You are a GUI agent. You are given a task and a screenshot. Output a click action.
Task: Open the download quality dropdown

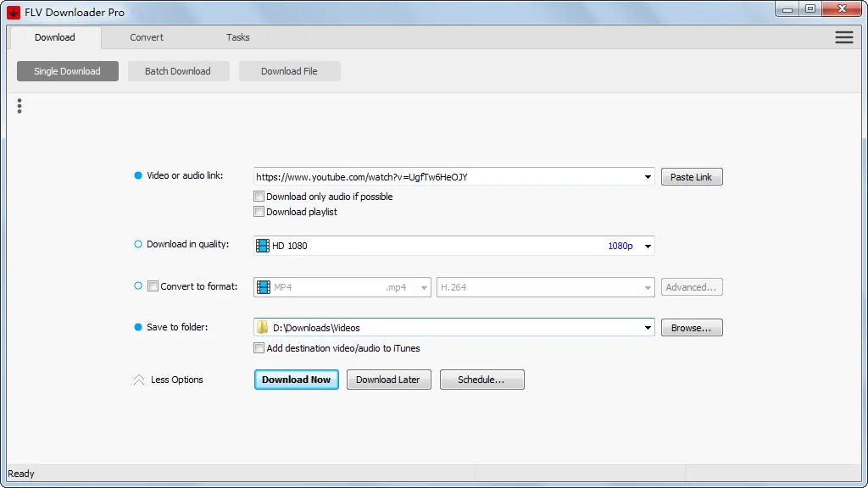point(647,246)
